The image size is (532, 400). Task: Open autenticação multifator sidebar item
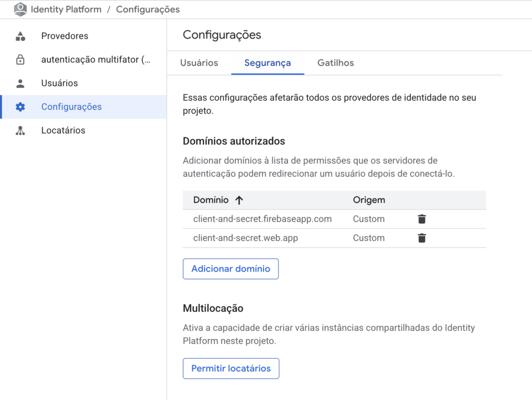pyautogui.click(x=96, y=60)
